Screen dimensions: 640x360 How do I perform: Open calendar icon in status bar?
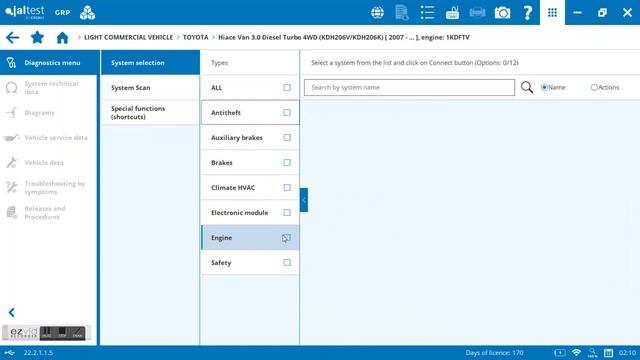(608, 353)
